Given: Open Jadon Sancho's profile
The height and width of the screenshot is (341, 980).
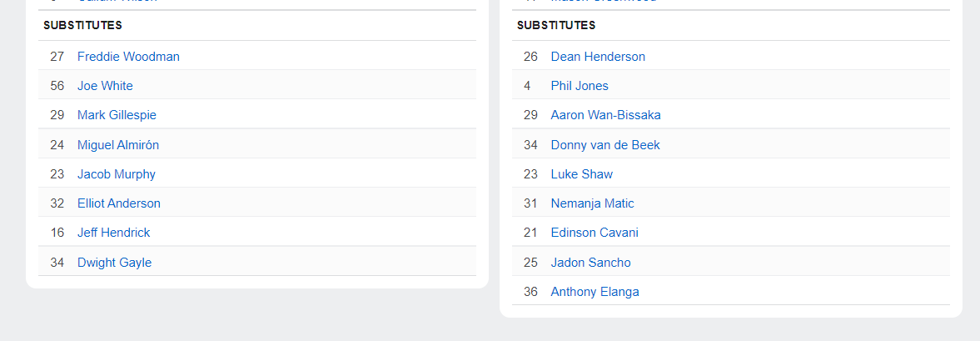Looking at the screenshot, I should click(x=590, y=263).
